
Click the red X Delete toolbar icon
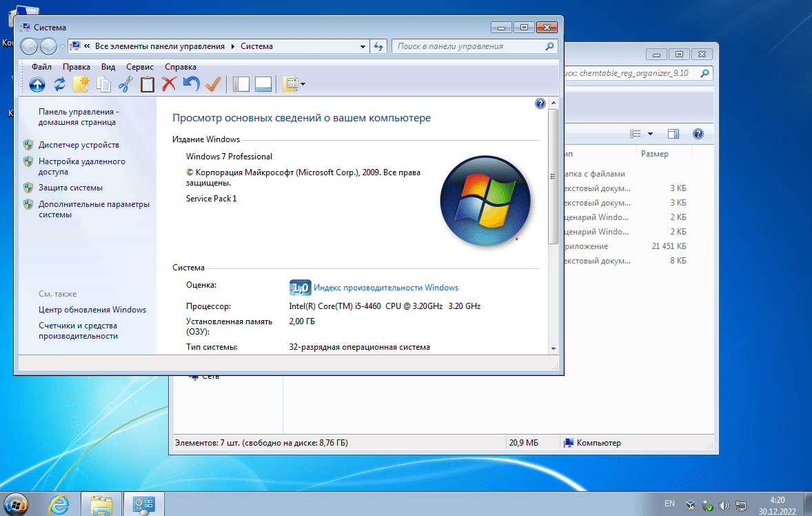(169, 84)
